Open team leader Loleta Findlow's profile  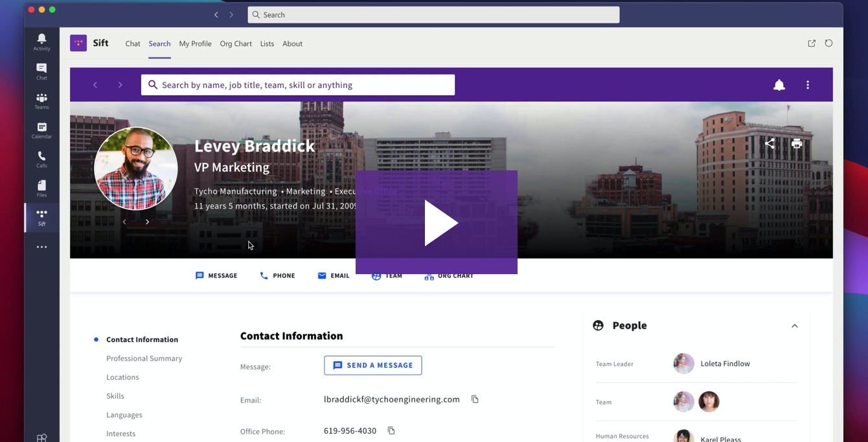point(725,364)
